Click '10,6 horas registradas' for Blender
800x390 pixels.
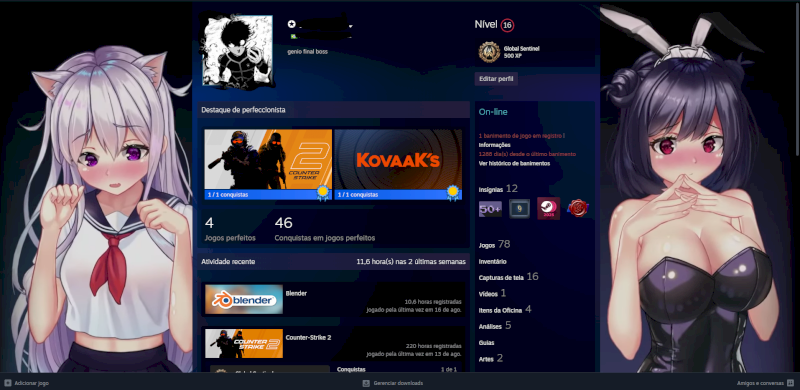tap(433, 302)
